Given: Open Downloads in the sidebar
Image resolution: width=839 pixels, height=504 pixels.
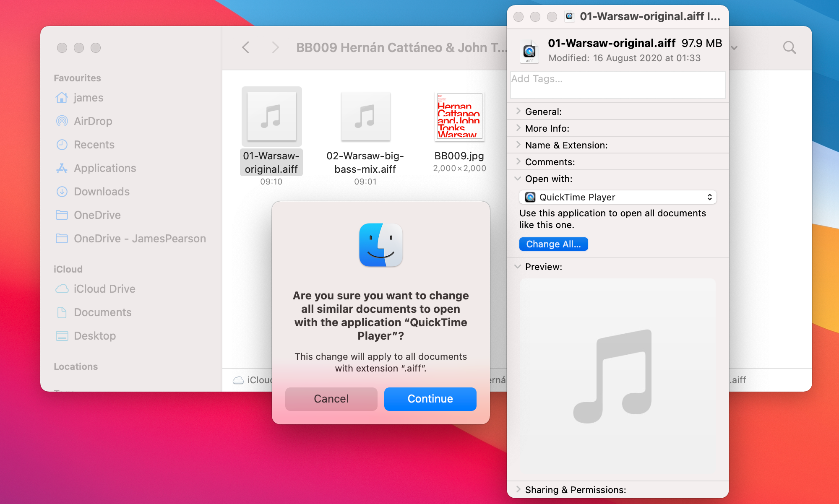Looking at the screenshot, I should click(x=93, y=192).
